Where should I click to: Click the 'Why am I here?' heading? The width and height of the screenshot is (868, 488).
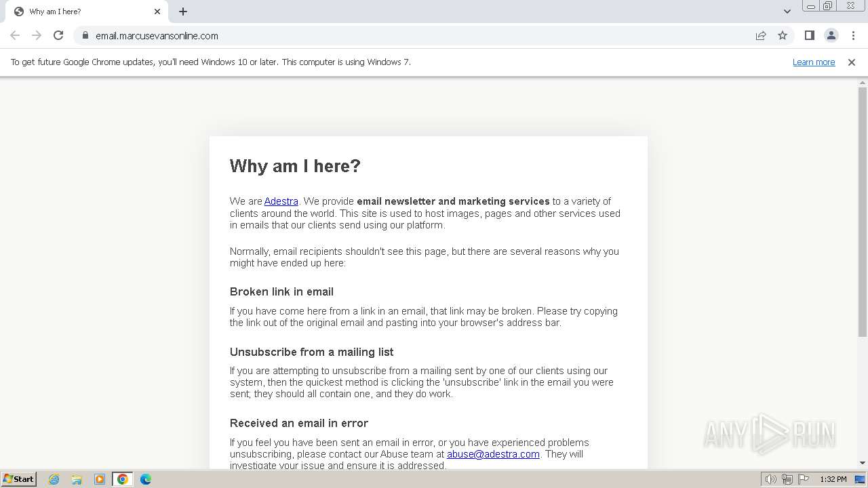coord(295,166)
